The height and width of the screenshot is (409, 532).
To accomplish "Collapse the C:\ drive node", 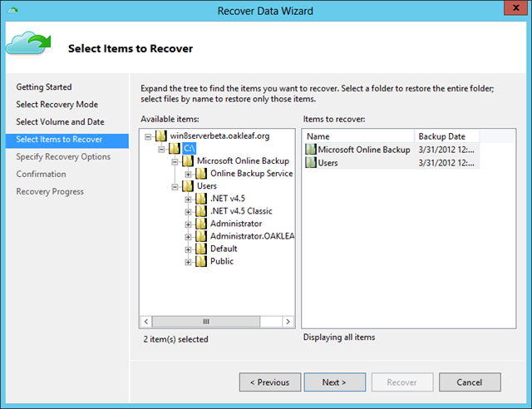I will click(x=161, y=150).
